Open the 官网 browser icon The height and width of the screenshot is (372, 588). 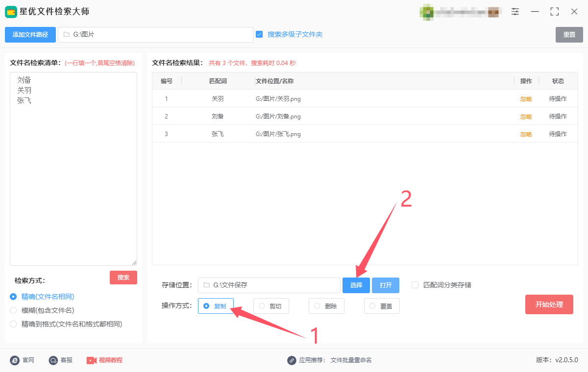pyautogui.click(x=15, y=360)
